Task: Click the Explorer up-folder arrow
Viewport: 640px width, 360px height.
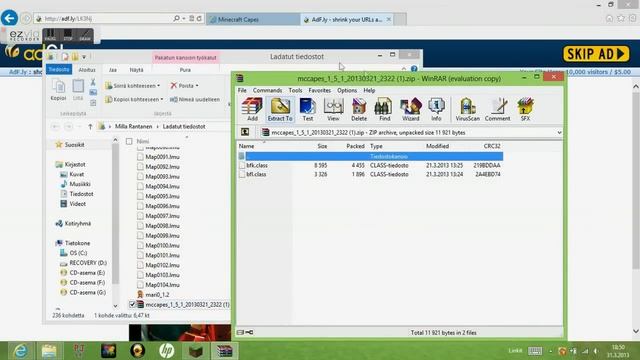Action: (90, 127)
